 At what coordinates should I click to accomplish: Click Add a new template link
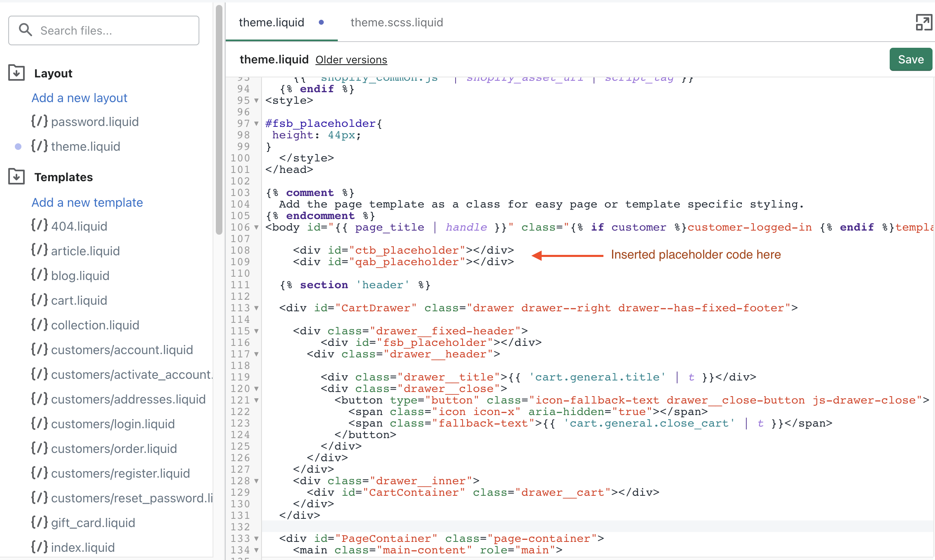[87, 202]
